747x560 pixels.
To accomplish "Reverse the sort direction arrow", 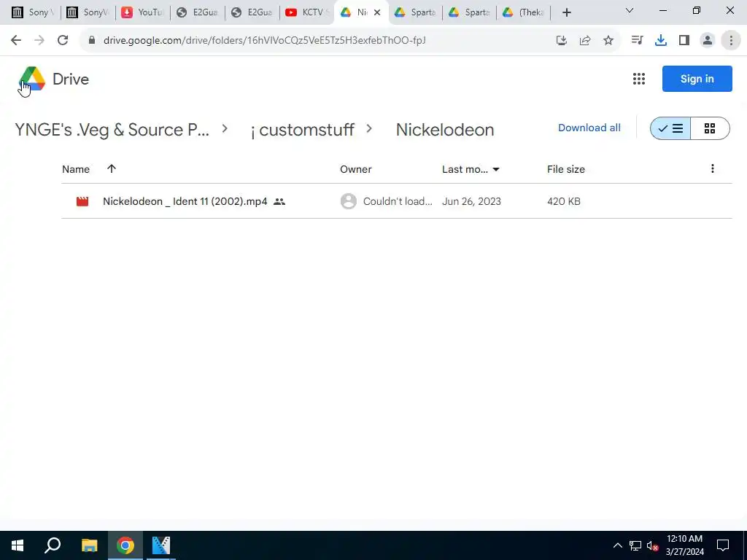I will point(112,168).
